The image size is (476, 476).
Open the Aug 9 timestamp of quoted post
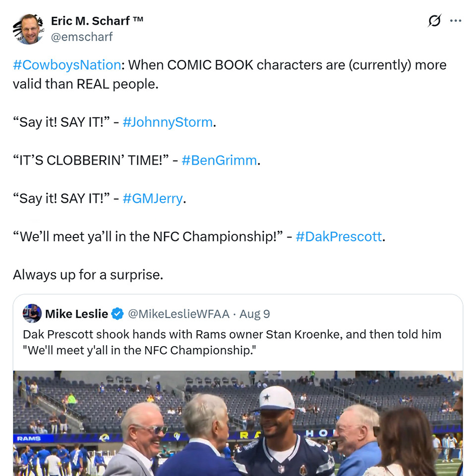click(255, 314)
